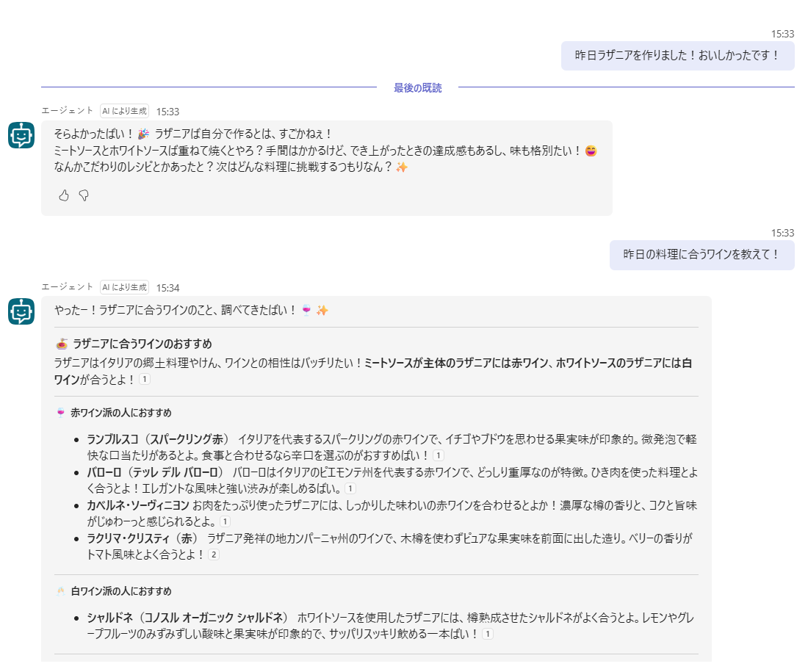808x672 pixels.
Task: Open citation 1 after the ランブルスコ description
Action: [x=439, y=455]
